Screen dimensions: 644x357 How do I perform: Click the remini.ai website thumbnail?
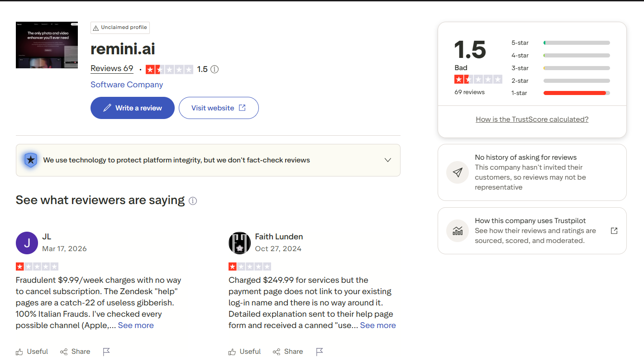pyautogui.click(x=47, y=45)
